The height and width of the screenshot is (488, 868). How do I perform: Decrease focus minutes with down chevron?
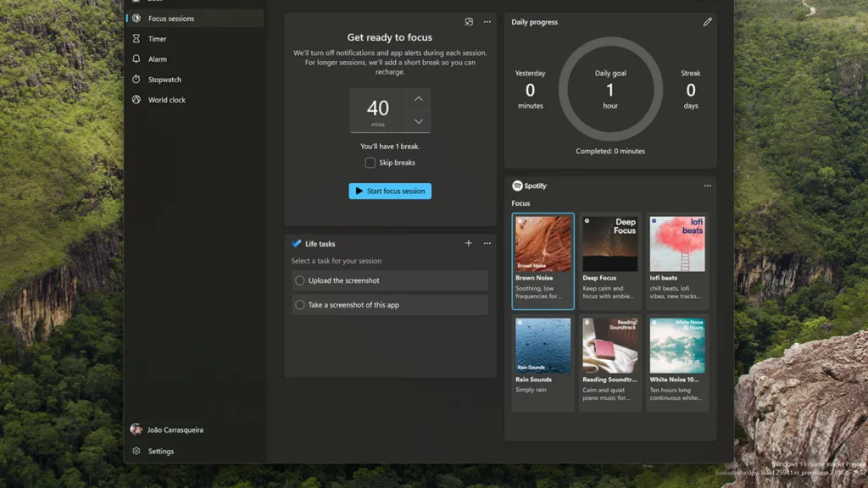point(419,121)
